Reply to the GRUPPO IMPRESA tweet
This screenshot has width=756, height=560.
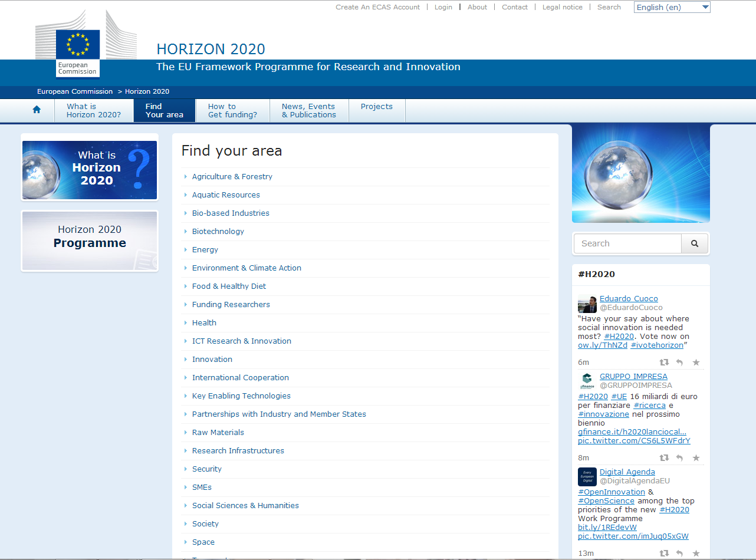pos(679,458)
